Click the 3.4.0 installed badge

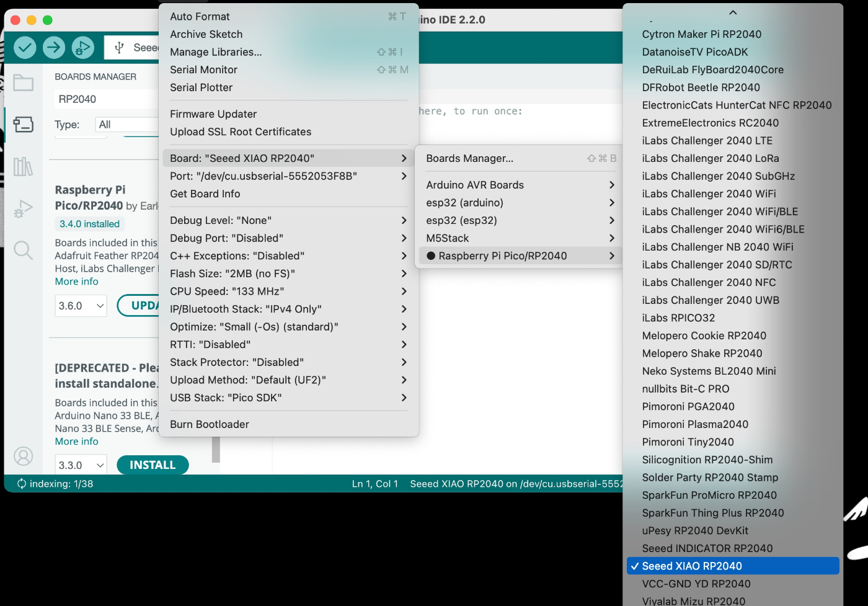[x=89, y=224]
